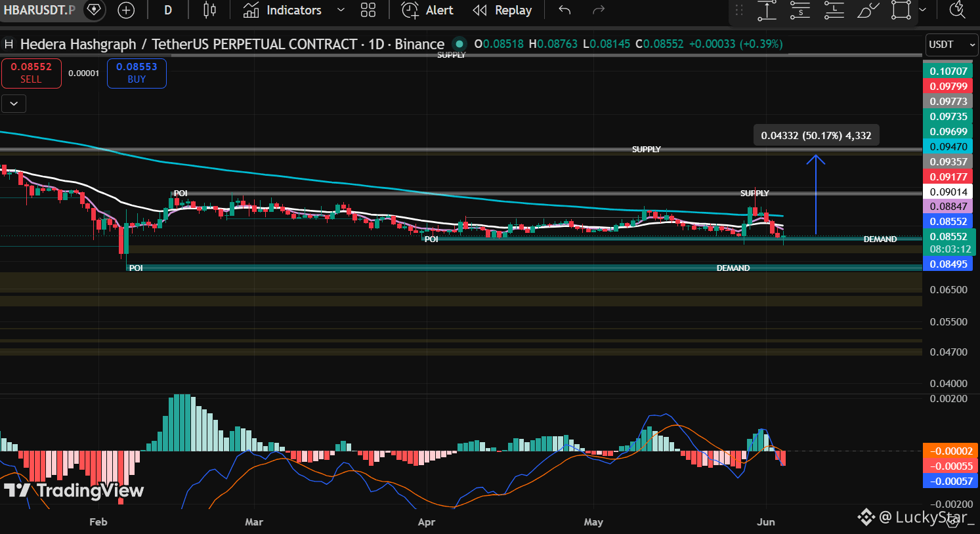Click the cyan 0.09470 price label
The width and height of the screenshot is (980, 534).
tap(948, 146)
